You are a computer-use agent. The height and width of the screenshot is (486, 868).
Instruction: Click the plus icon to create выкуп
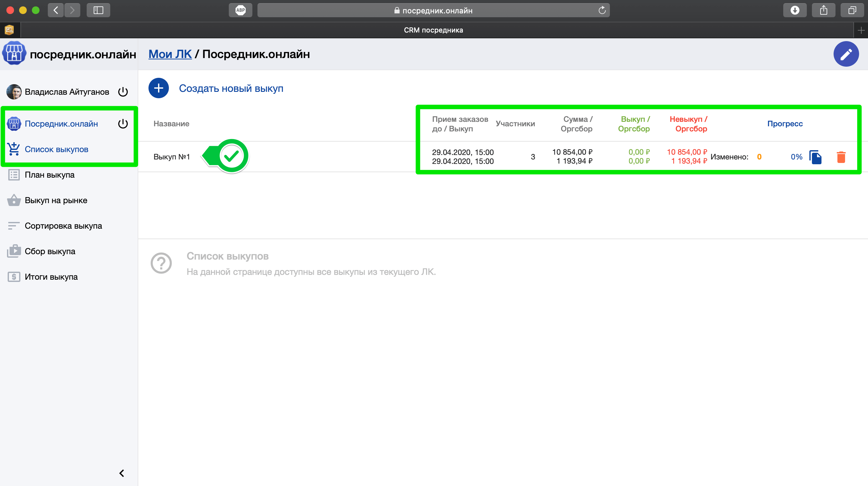(x=158, y=88)
